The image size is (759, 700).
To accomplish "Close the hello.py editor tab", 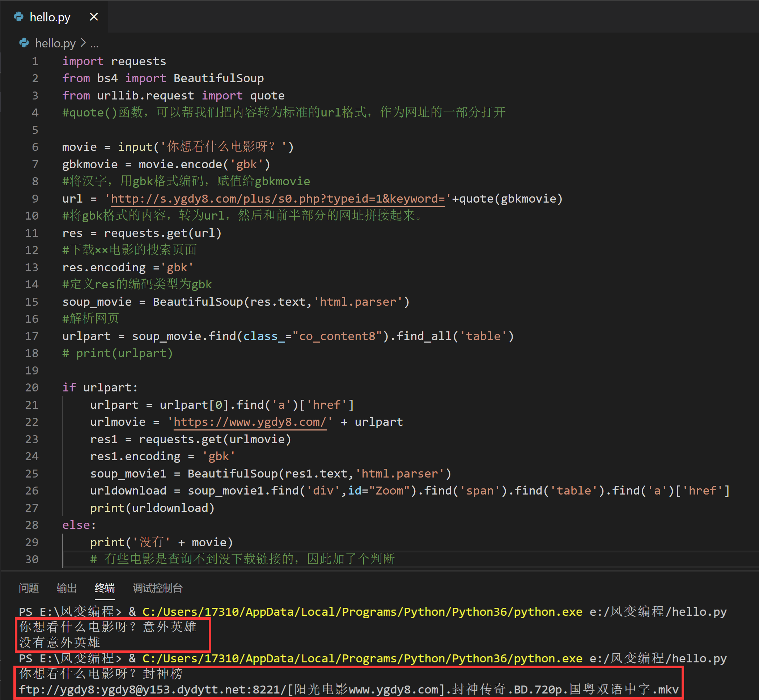I will point(94,17).
